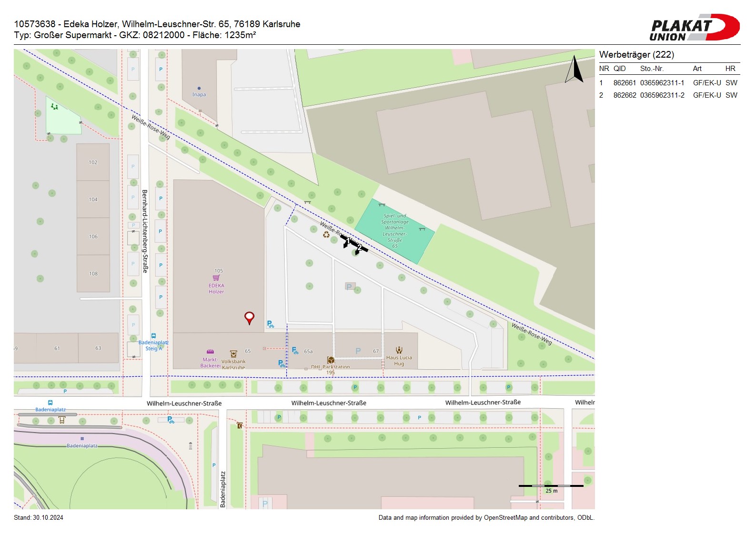The image size is (756, 535).
Task: Select the Volksbank Karlsruhe bank icon
Action: [x=233, y=354]
